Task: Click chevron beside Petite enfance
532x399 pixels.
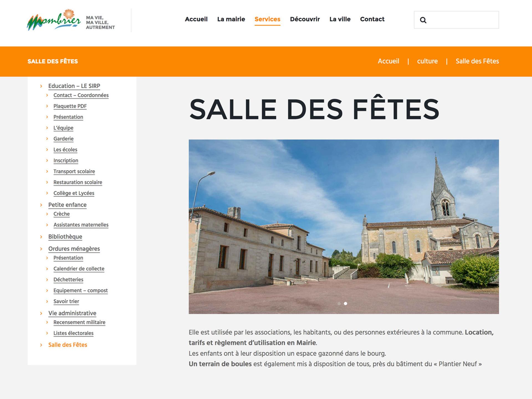Action: pos(41,205)
